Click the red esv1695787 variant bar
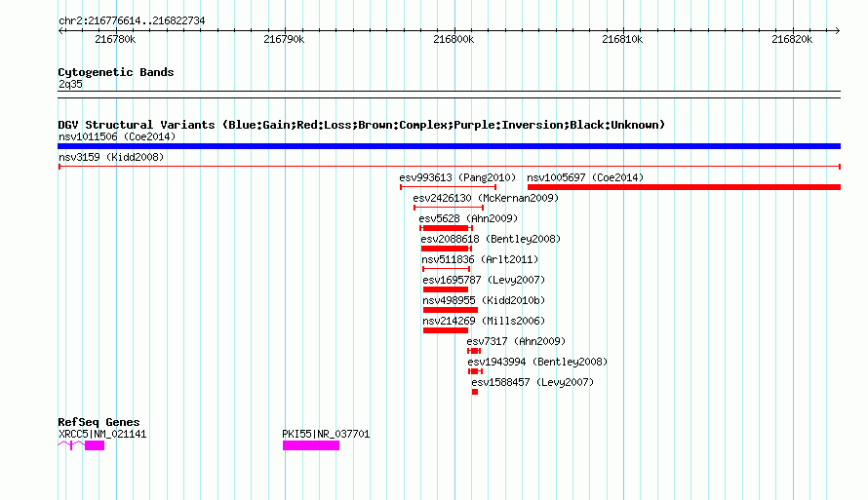 tap(446, 289)
